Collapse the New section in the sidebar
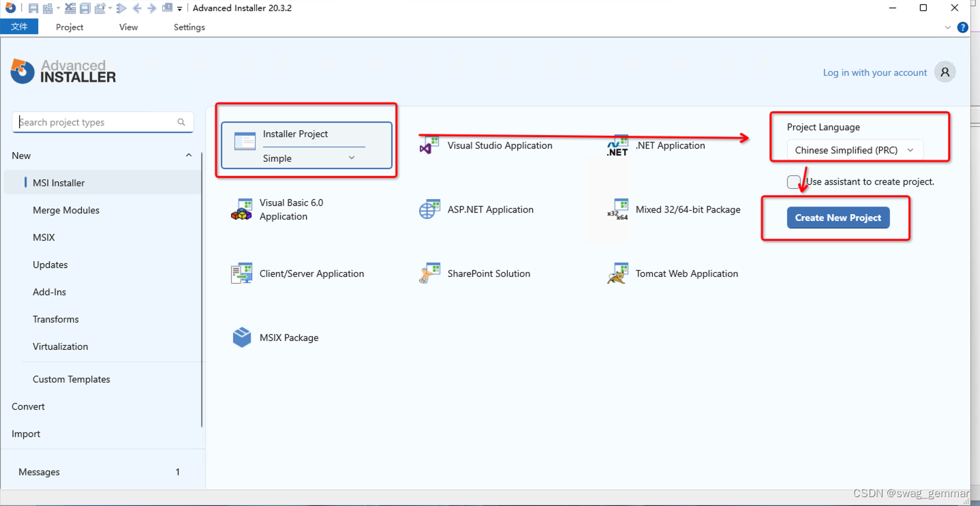 click(x=189, y=155)
